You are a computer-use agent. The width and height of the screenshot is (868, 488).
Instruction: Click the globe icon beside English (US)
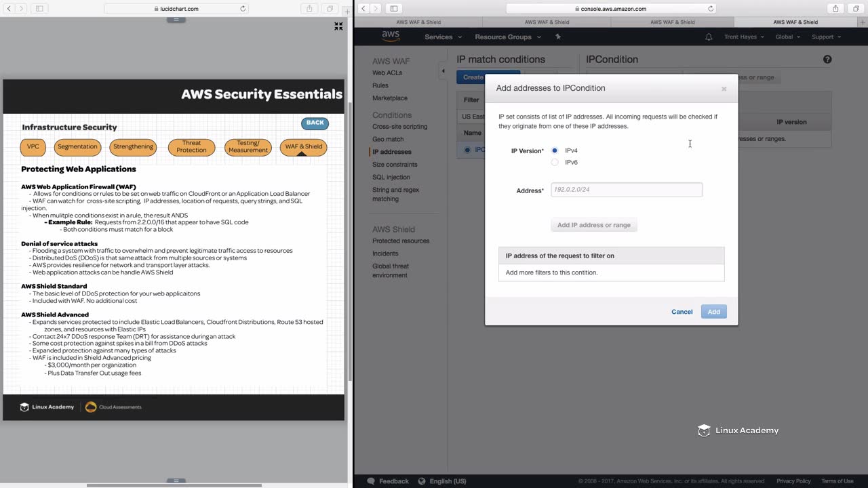(x=422, y=481)
